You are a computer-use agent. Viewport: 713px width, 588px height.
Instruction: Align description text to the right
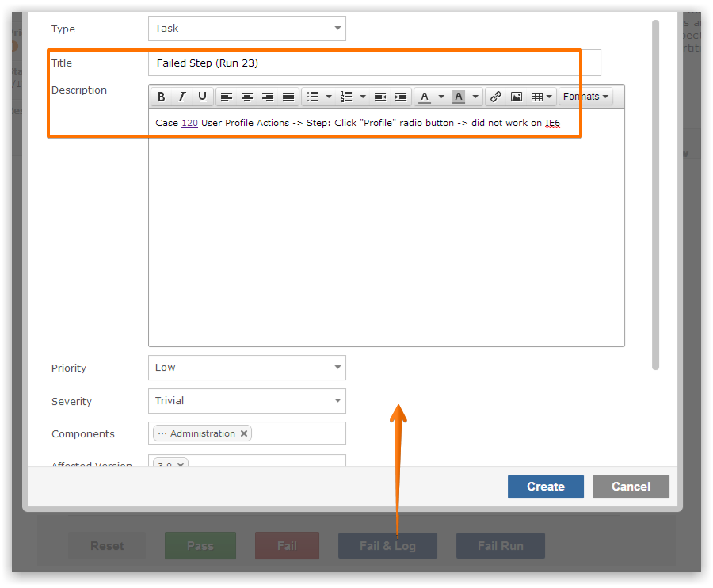[268, 97]
